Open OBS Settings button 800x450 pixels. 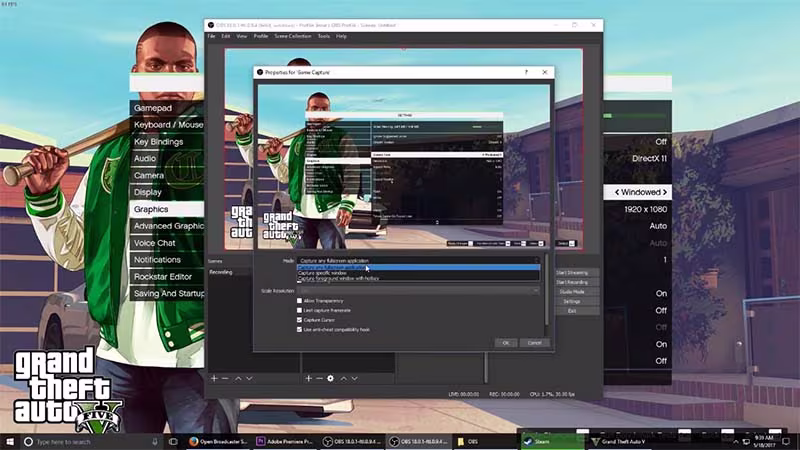572,302
